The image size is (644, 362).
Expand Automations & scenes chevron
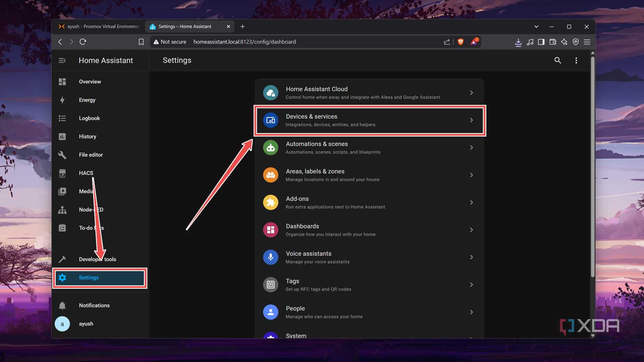[x=471, y=147]
